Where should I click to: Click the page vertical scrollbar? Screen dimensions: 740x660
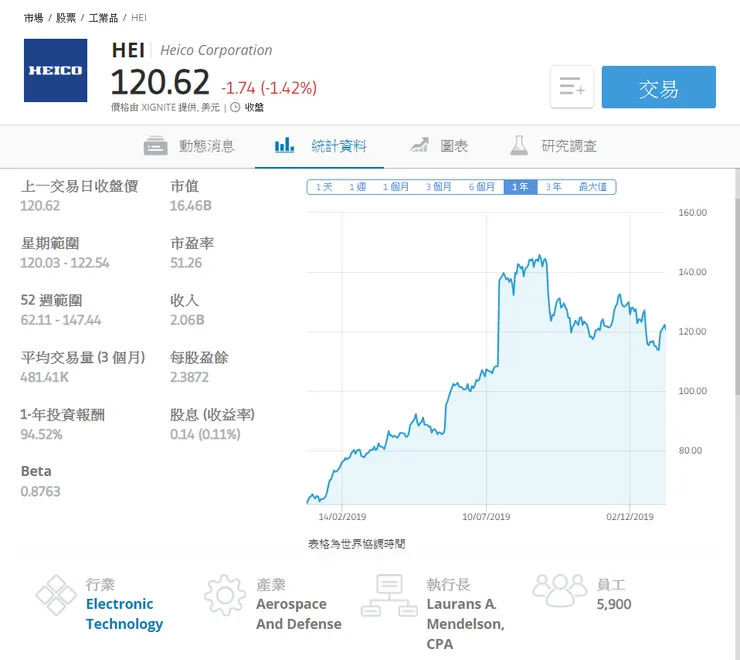point(737,296)
